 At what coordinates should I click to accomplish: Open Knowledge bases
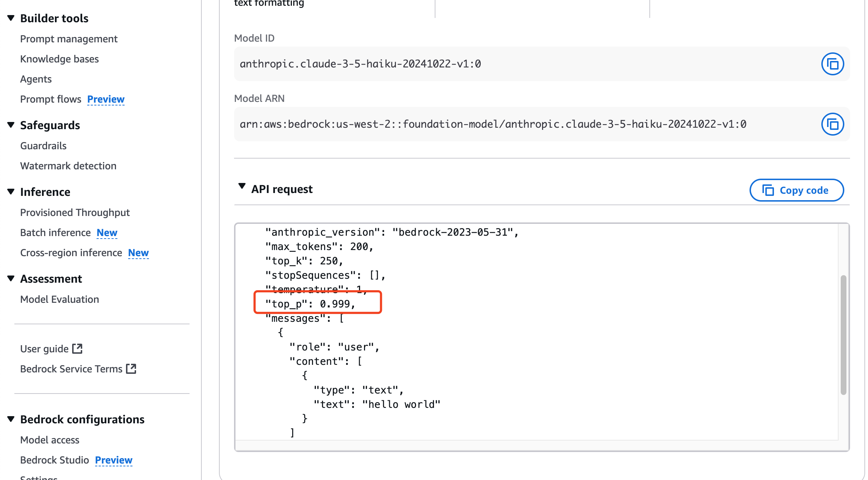tap(60, 59)
